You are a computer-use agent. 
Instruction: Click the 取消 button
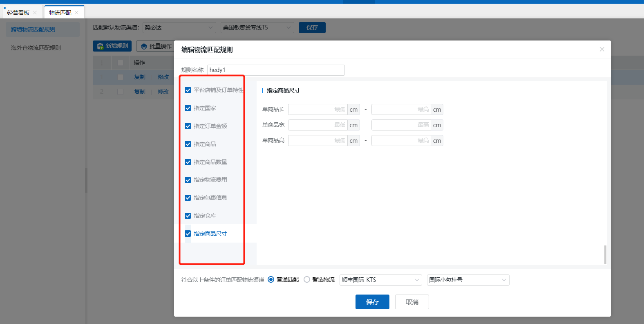point(412,302)
